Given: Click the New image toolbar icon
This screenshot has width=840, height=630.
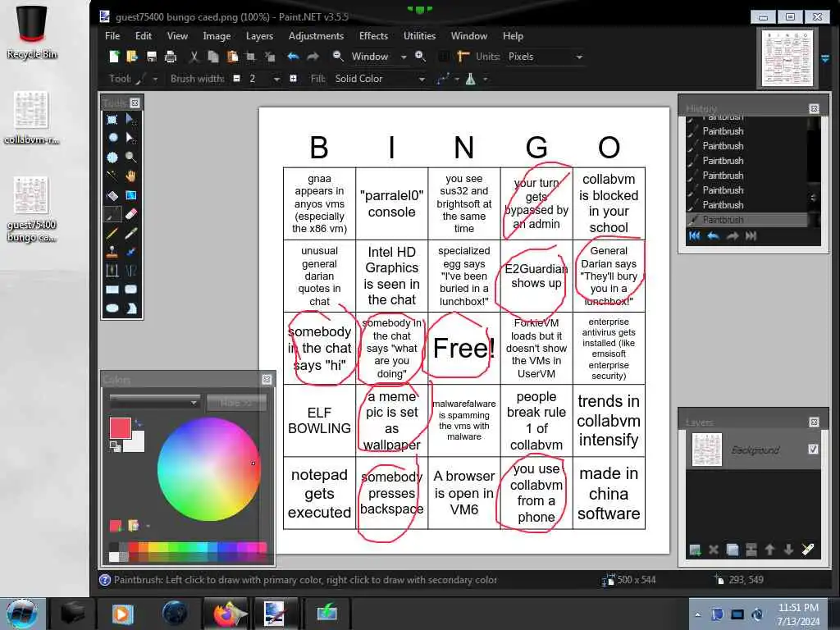Looking at the screenshot, I should [113, 57].
